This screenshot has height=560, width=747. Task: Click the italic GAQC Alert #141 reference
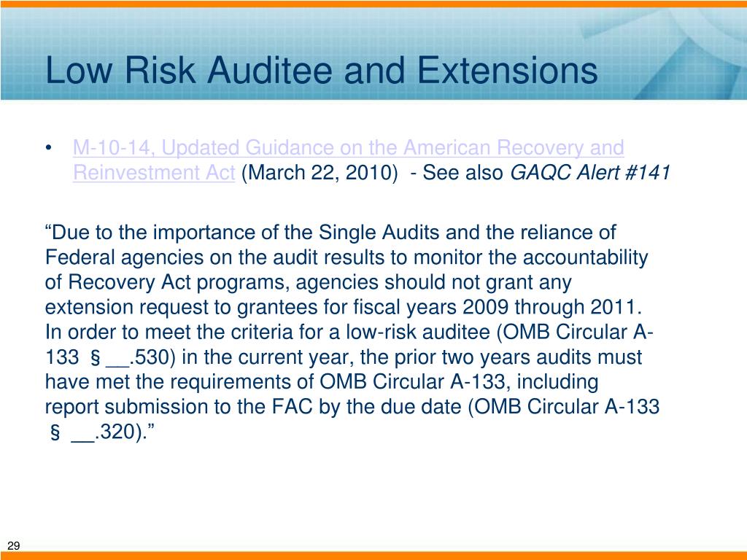click(x=590, y=172)
